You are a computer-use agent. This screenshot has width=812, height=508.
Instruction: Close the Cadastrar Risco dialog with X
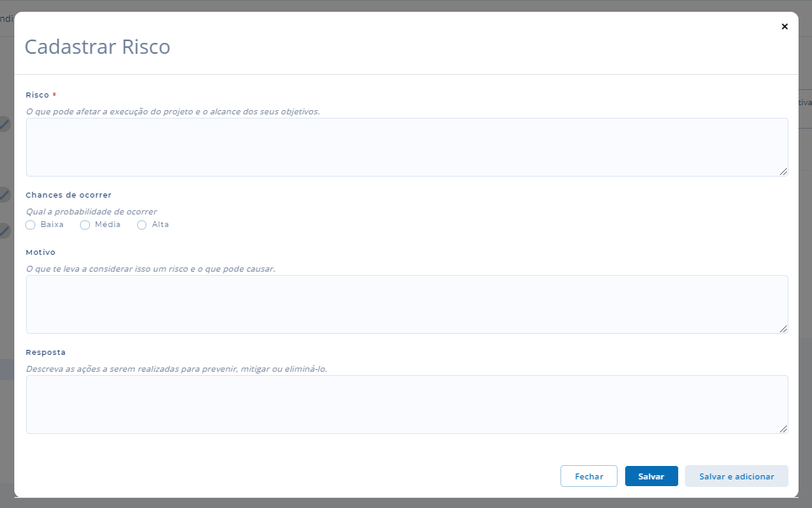784,27
